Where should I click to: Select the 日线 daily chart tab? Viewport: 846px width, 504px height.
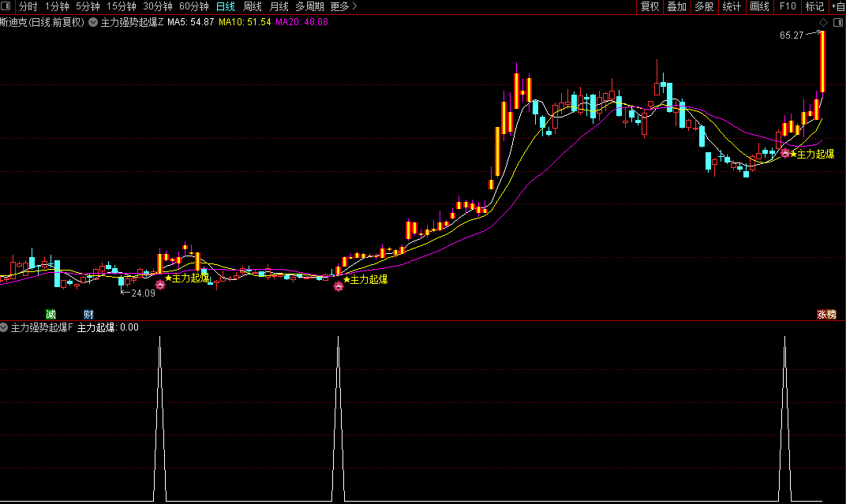226,6
